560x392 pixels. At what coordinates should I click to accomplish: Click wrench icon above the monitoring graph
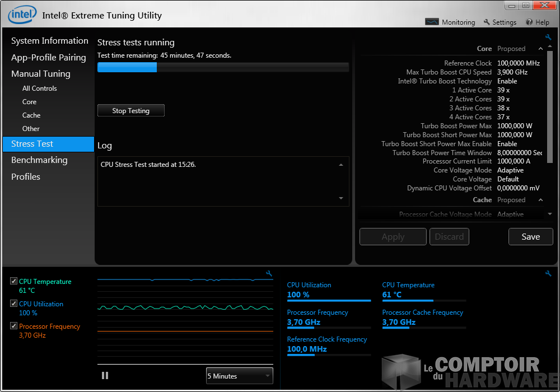pos(269,274)
